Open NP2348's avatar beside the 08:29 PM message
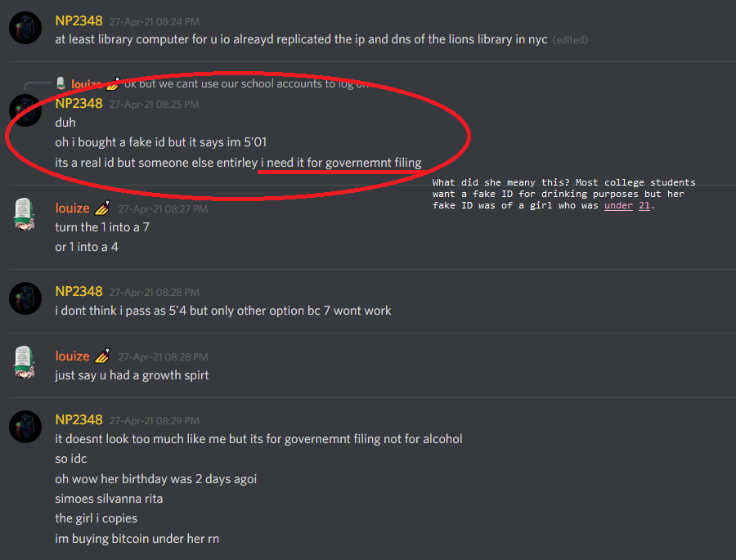This screenshot has height=560, width=736. 25,427
